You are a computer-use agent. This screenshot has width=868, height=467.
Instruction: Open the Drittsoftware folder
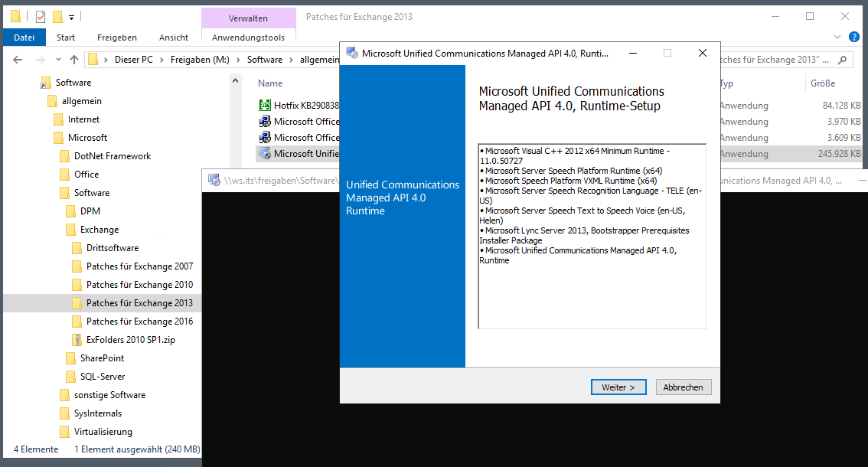coord(113,247)
